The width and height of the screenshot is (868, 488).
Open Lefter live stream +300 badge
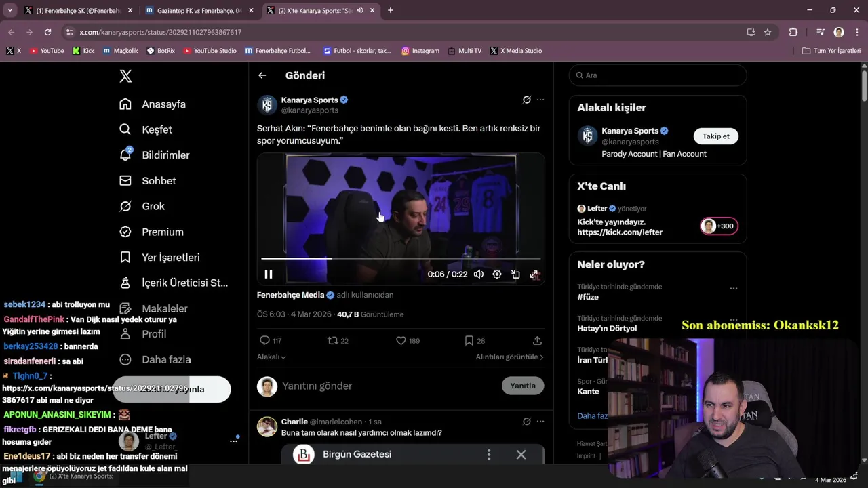(x=719, y=226)
